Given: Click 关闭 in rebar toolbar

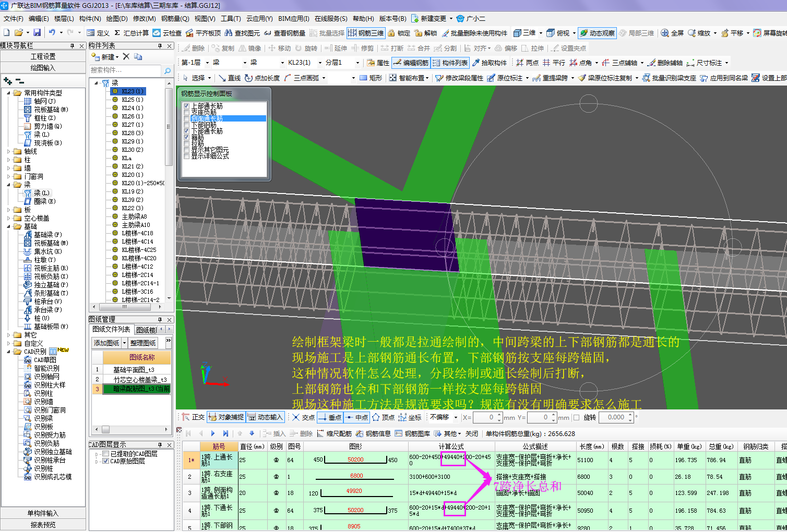Looking at the screenshot, I should click(x=472, y=433).
